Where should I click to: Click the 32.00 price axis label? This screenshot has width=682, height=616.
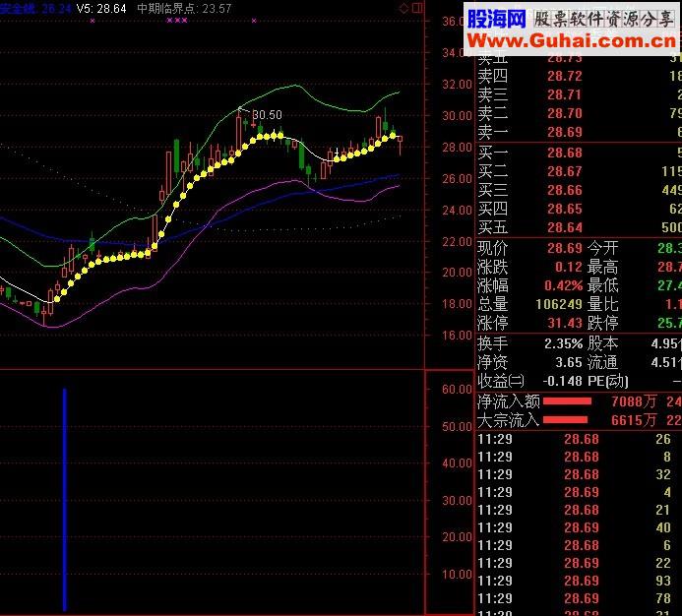click(457, 85)
